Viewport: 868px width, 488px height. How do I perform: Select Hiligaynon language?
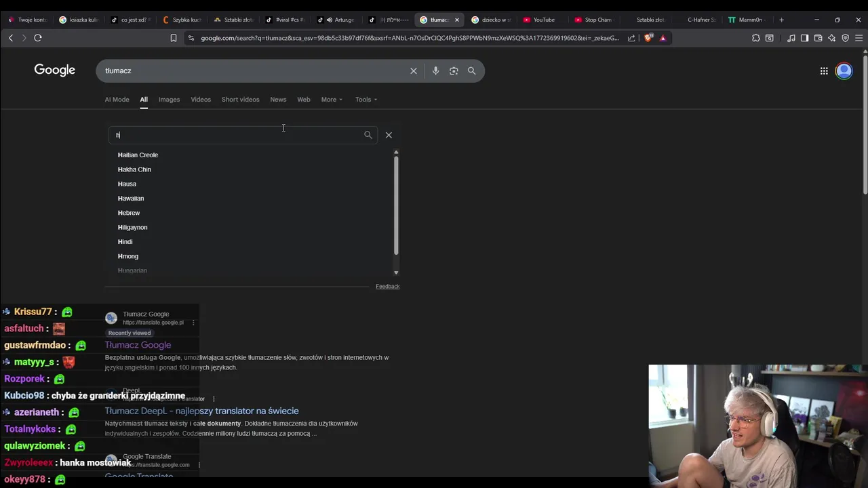(x=132, y=228)
